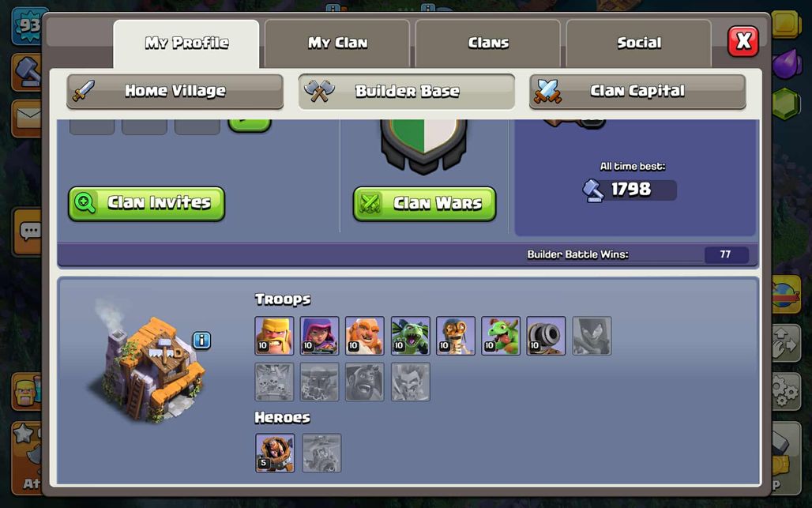This screenshot has height=508, width=812.
Task: Select the locked Battle Copter hero icon
Action: click(x=321, y=453)
